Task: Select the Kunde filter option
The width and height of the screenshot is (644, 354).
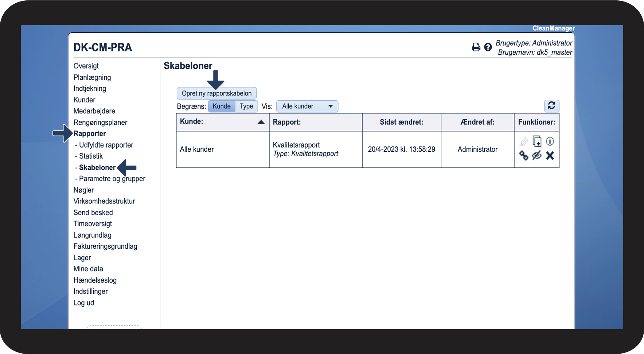Action: [x=222, y=106]
